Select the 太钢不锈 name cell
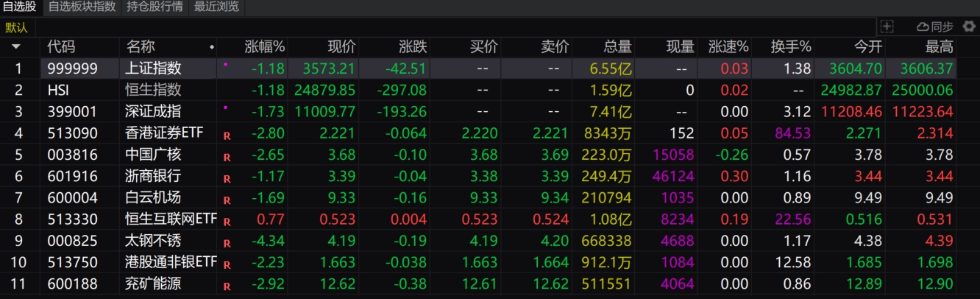 (154, 240)
